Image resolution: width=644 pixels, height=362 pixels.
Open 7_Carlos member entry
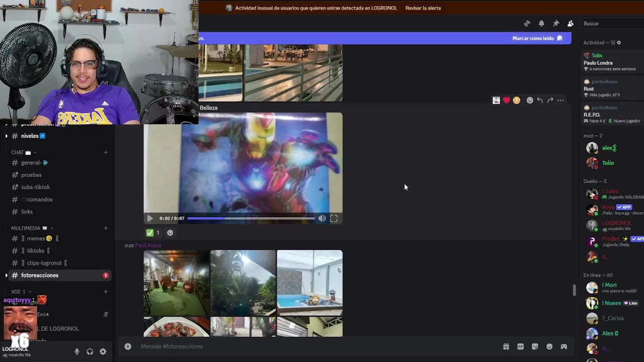(x=612, y=318)
